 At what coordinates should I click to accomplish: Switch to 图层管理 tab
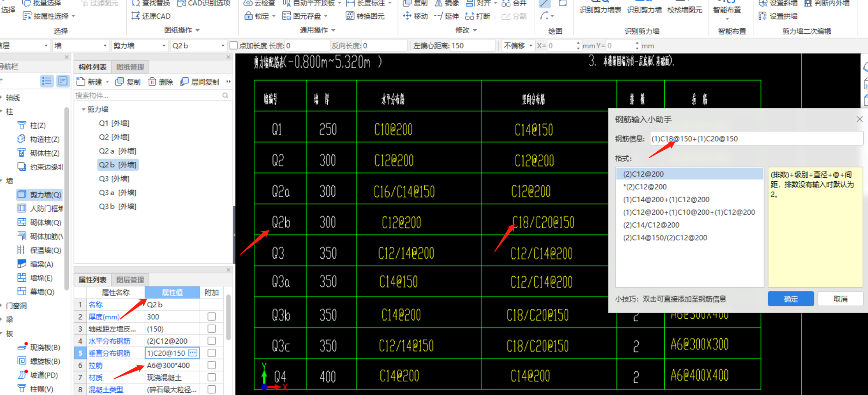click(130, 280)
